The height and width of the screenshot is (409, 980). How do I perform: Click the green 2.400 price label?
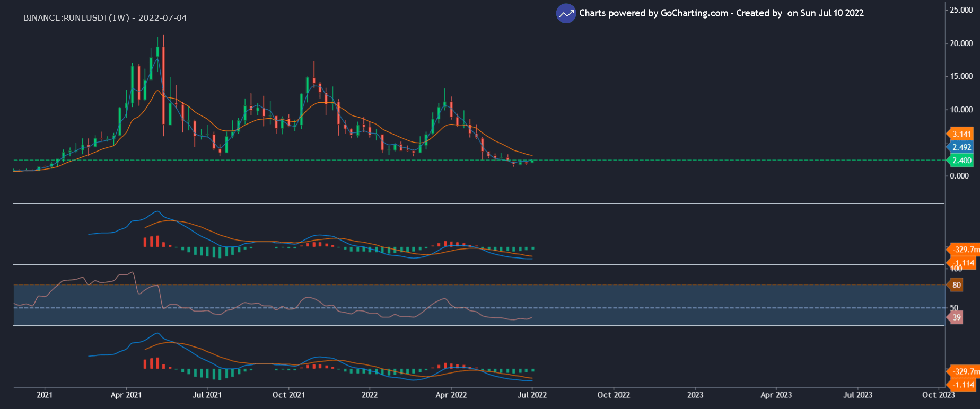pyautogui.click(x=961, y=161)
